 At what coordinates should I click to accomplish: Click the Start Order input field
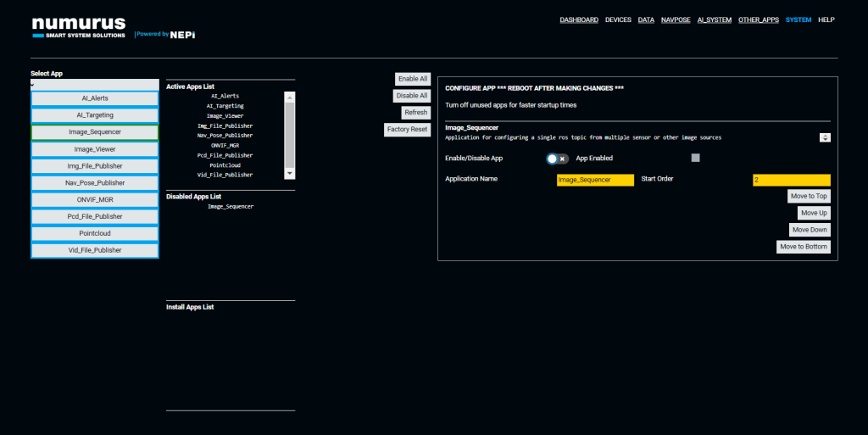(791, 180)
